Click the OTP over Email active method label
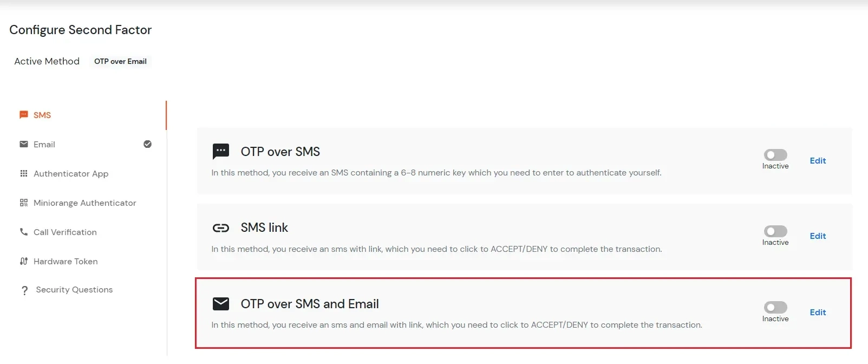 tap(120, 61)
